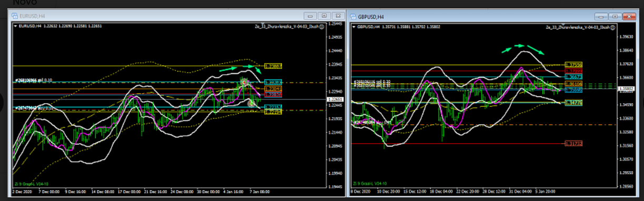Click the cyan 1.22354 level label

(x=273, y=107)
